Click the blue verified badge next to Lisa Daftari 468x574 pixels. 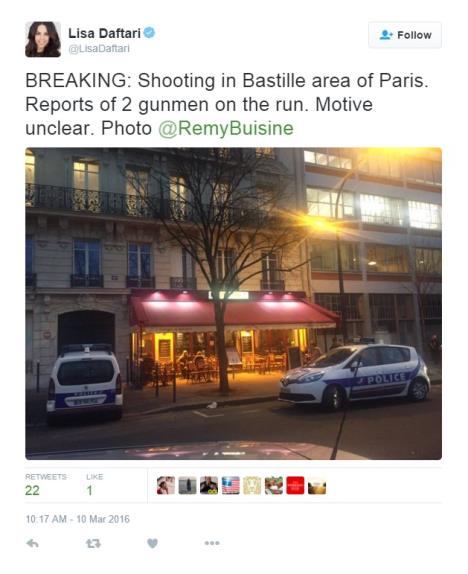coord(149,33)
